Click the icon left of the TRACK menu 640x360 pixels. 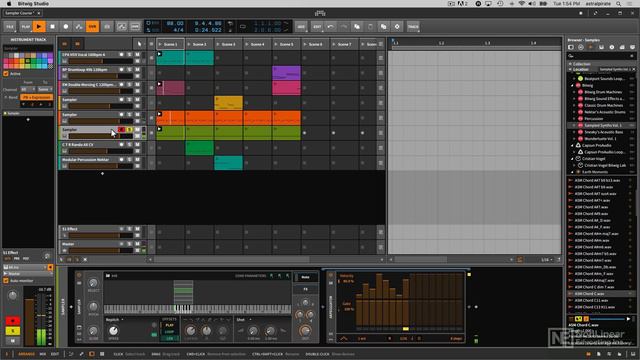click(x=397, y=27)
